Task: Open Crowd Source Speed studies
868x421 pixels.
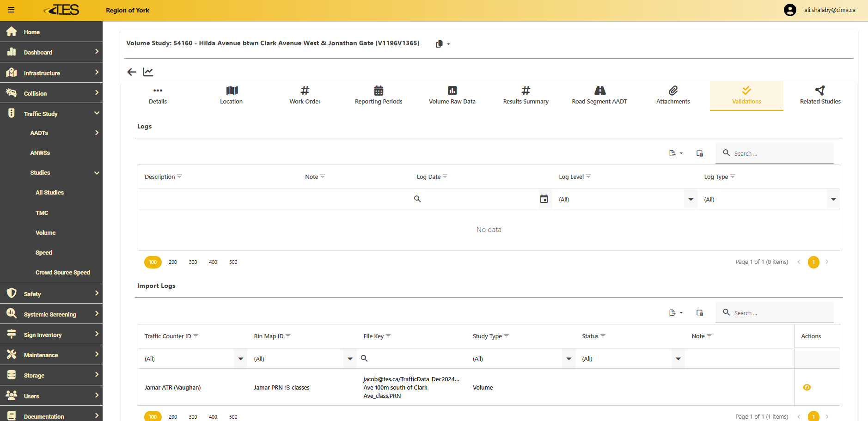Action: (x=62, y=272)
